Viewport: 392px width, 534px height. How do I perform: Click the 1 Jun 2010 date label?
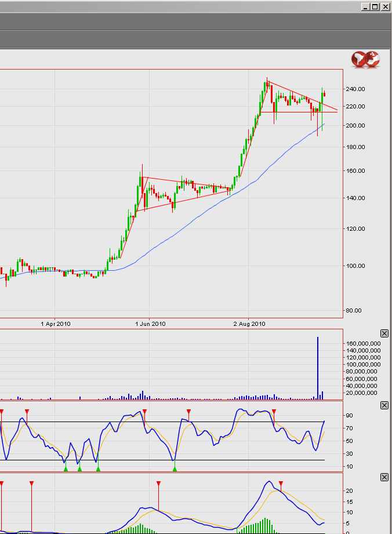coord(150,324)
